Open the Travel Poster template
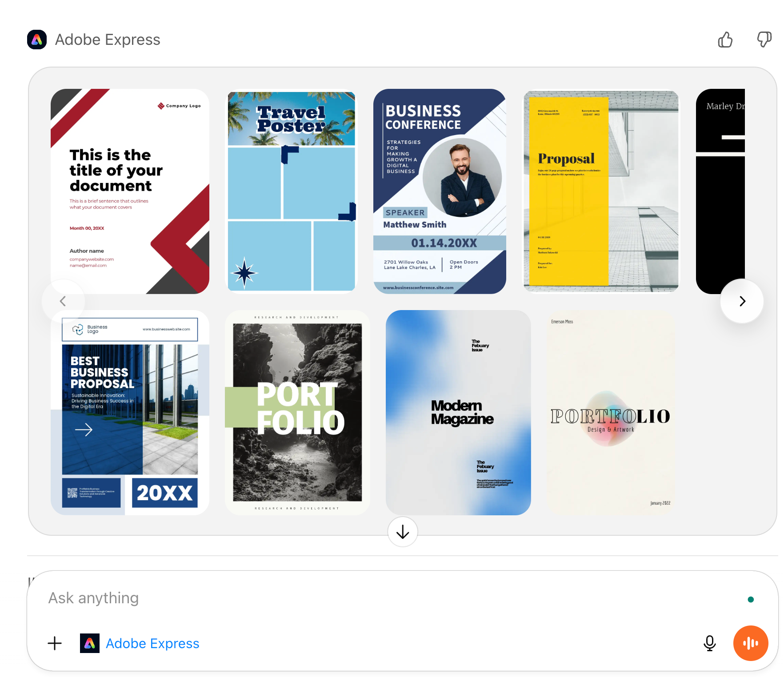784x677 pixels. point(291,191)
